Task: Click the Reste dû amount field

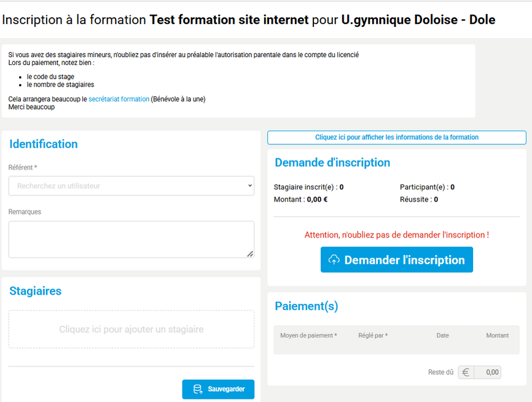Action: tap(487, 372)
